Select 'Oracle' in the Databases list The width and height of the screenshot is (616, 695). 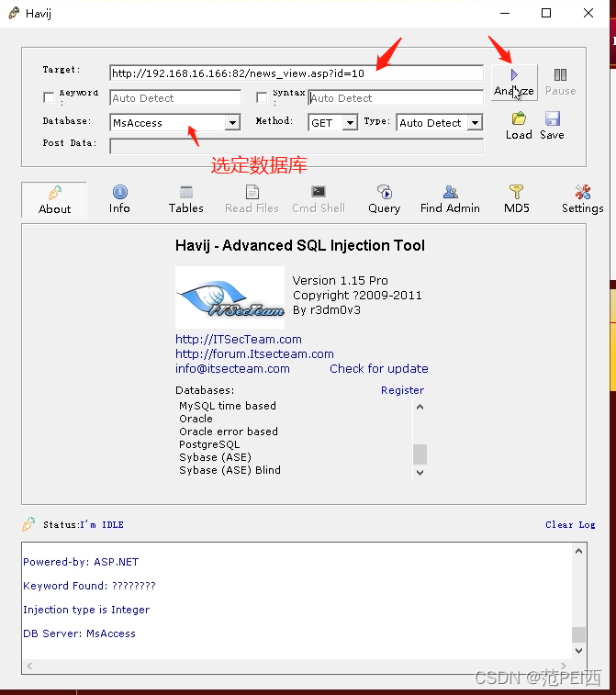coord(196,419)
